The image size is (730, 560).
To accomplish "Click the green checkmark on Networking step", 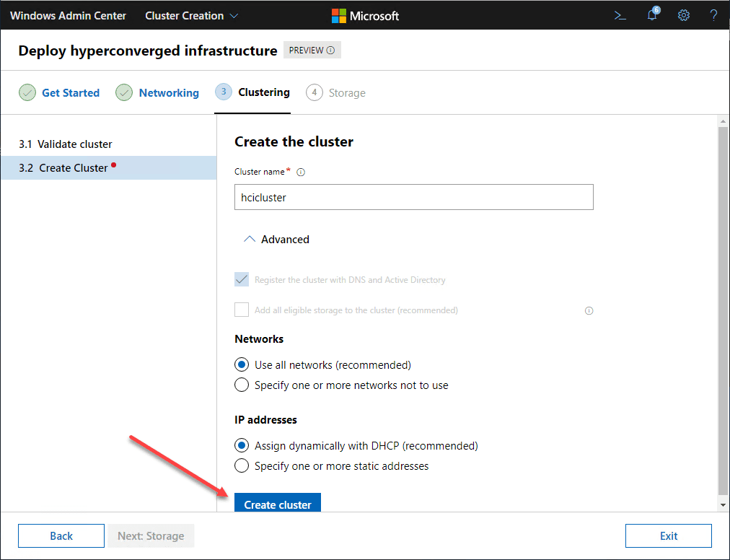I will coord(123,92).
